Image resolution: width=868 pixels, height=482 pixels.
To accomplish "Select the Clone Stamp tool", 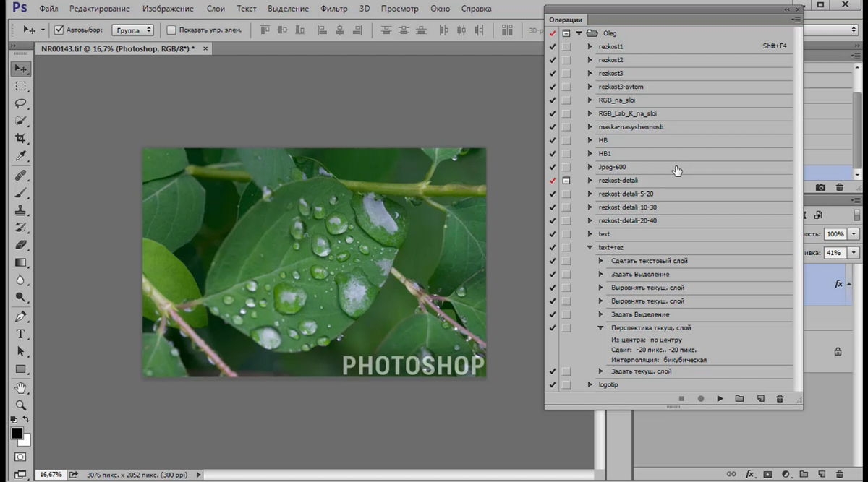I will pyautogui.click(x=21, y=210).
